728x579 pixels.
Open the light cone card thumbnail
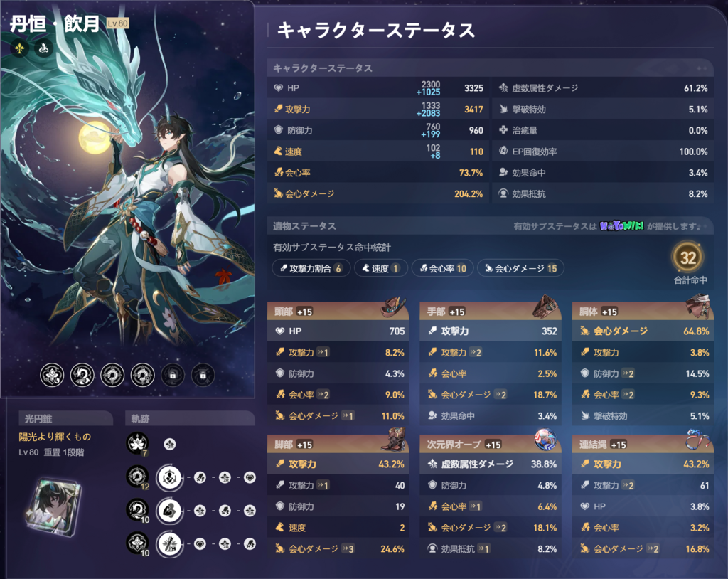tap(54, 507)
